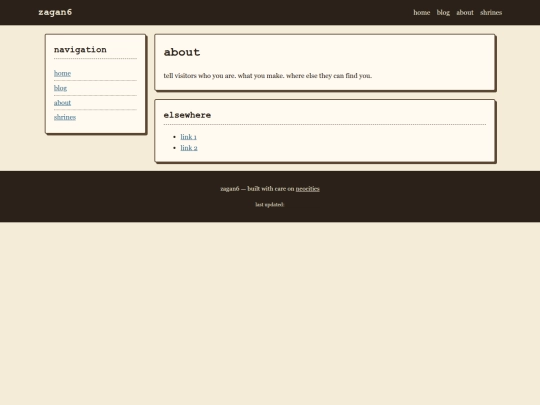This screenshot has height=405, width=540.
Task: Follow link 2 under elsewhere
Action: pyautogui.click(x=189, y=148)
